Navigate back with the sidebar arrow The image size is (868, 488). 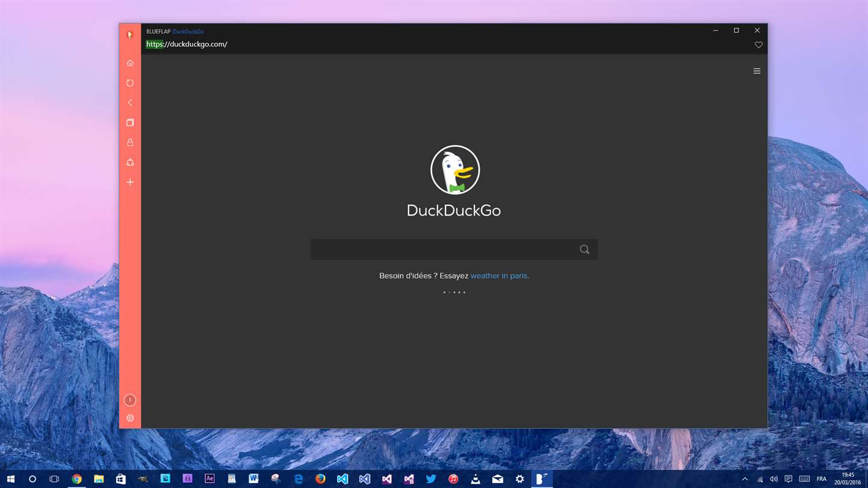click(130, 103)
